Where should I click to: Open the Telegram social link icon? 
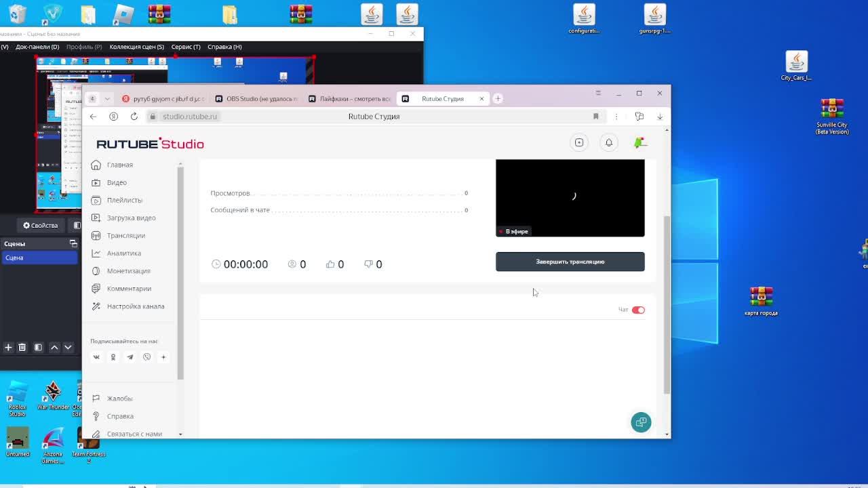click(130, 357)
